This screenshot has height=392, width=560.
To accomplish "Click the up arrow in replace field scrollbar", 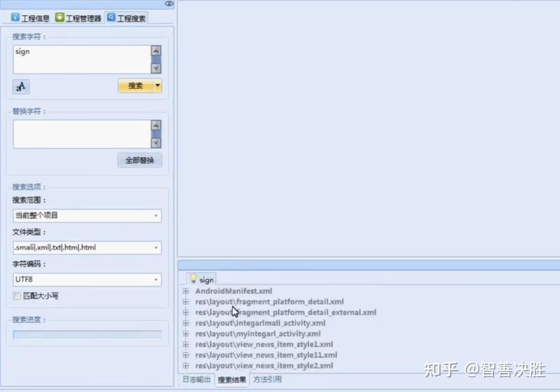I will tap(156, 125).
